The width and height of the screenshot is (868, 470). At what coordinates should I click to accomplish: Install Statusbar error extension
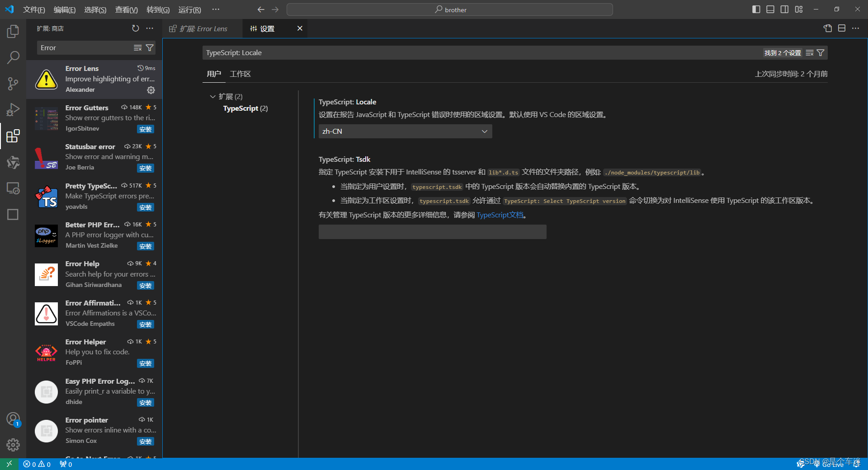pyautogui.click(x=146, y=169)
